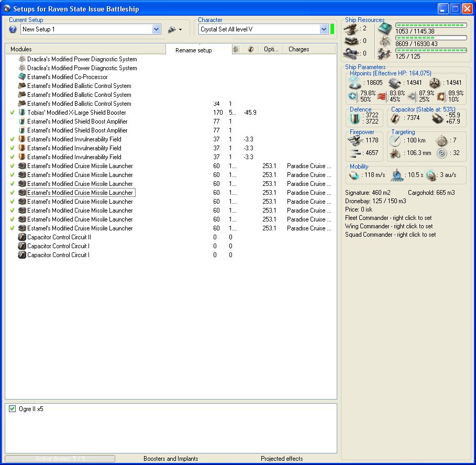The image size is (476, 465).
Task: Toggle the third Invulnerability Field green checkmark
Action: (x=12, y=157)
